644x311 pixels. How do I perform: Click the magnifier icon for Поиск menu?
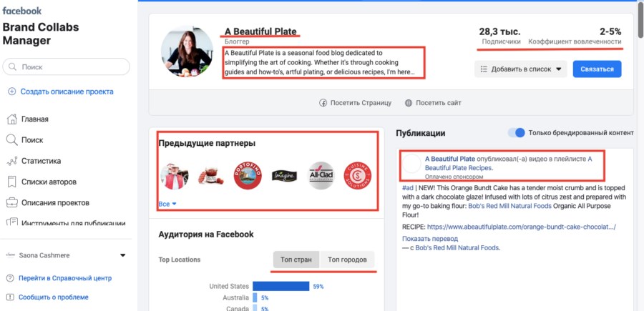point(11,140)
